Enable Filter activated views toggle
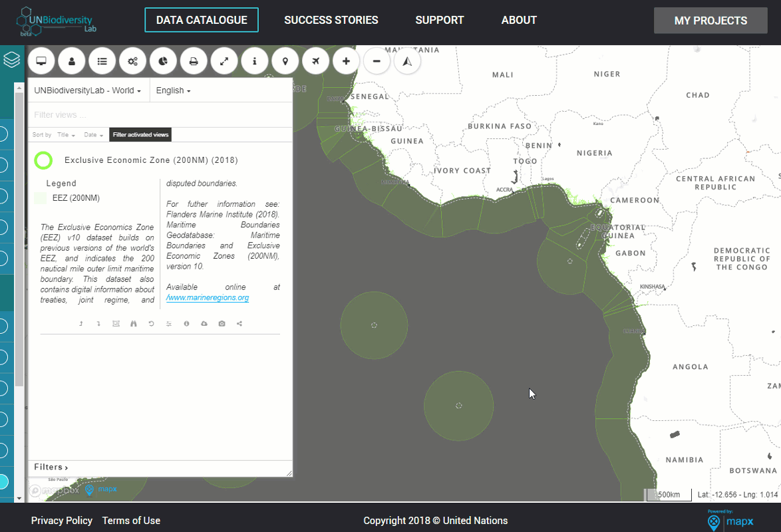781x532 pixels. point(140,135)
